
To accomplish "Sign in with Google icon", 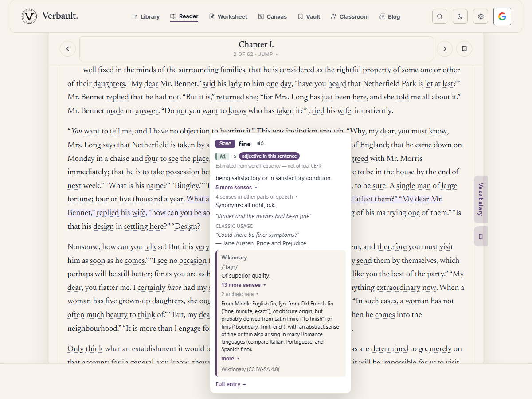I will [502, 16].
